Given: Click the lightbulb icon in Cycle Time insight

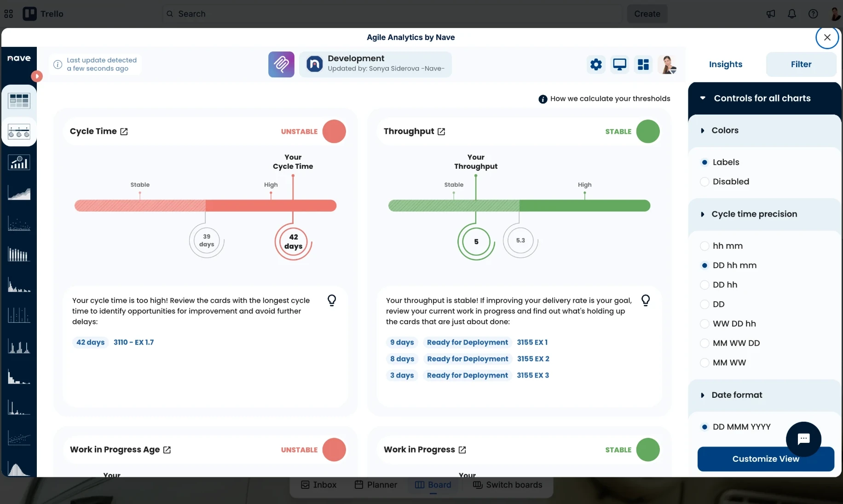Looking at the screenshot, I should [x=332, y=300].
